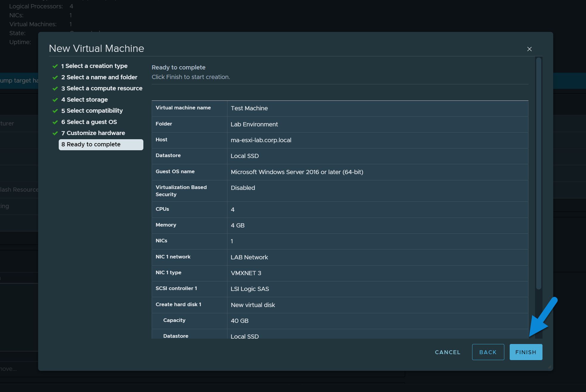Select the Test Machine name value
Screen dimensions: 586x392
pyautogui.click(x=249, y=108)
